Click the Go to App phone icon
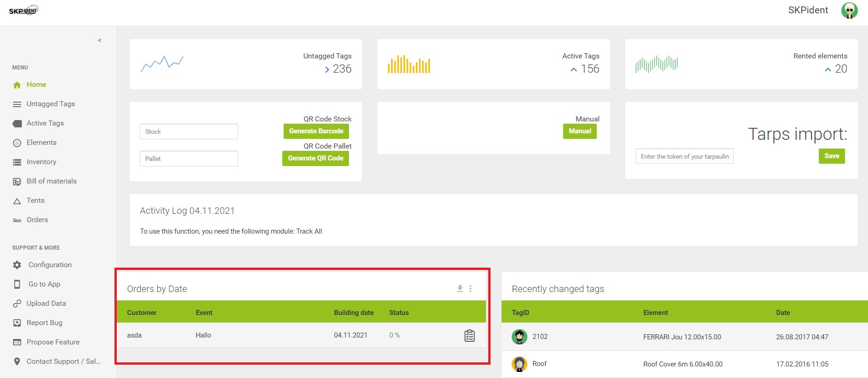 pos(17,284)
